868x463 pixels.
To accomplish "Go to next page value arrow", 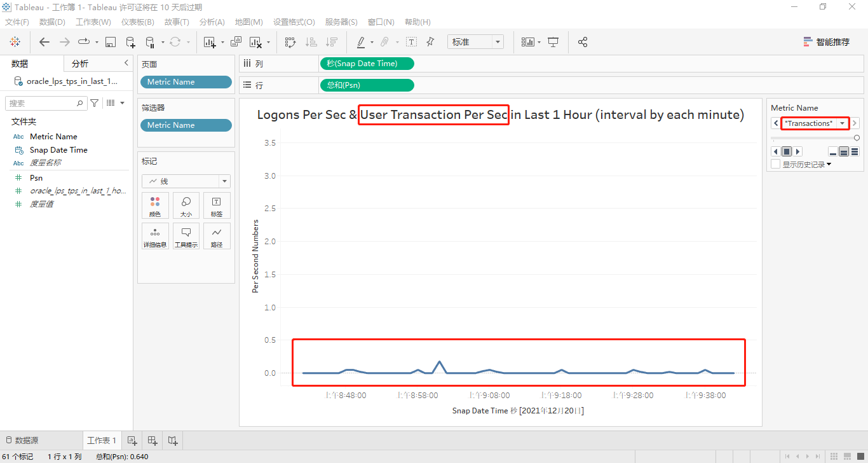I will (855, 123).
